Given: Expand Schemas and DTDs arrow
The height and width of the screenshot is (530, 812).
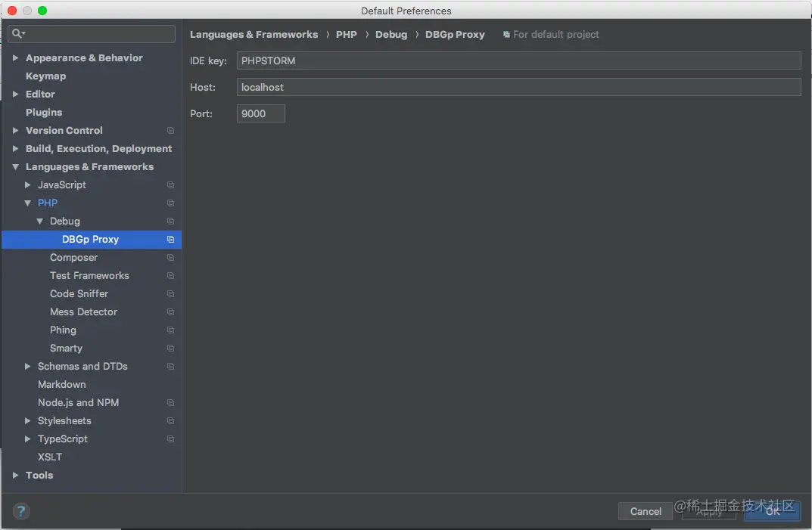Looking at the screenshot, I should click(27, 366).
